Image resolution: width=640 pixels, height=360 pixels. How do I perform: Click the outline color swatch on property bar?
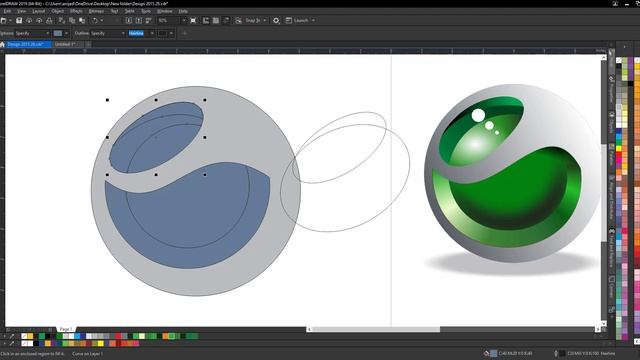(162, 33)
